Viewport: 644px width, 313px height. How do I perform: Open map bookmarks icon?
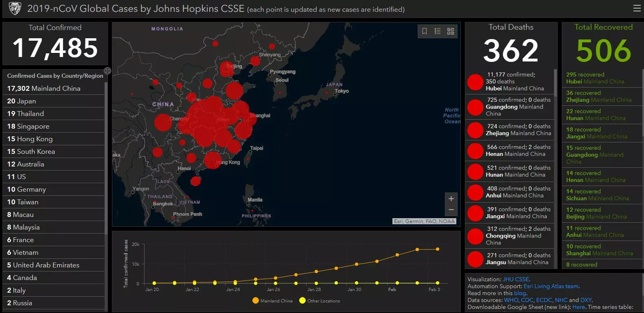425,31
